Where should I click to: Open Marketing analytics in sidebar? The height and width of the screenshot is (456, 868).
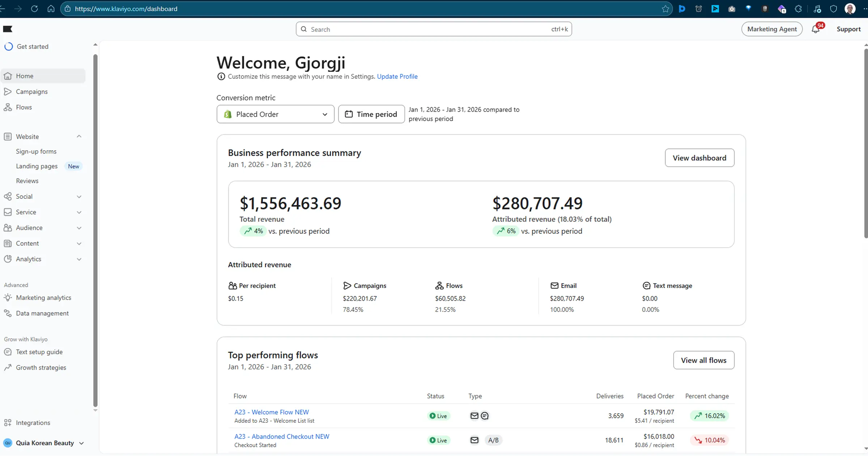pos(43,298)
